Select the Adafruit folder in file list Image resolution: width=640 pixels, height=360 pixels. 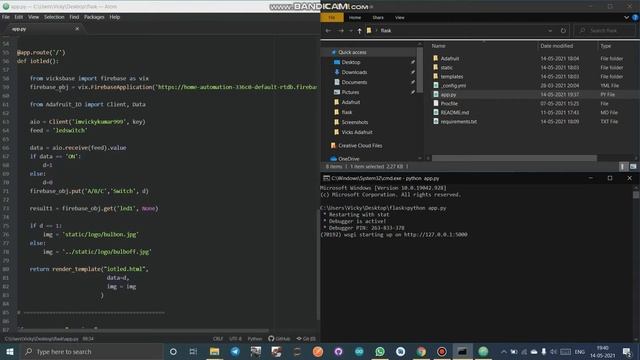(x=450, y=59)
